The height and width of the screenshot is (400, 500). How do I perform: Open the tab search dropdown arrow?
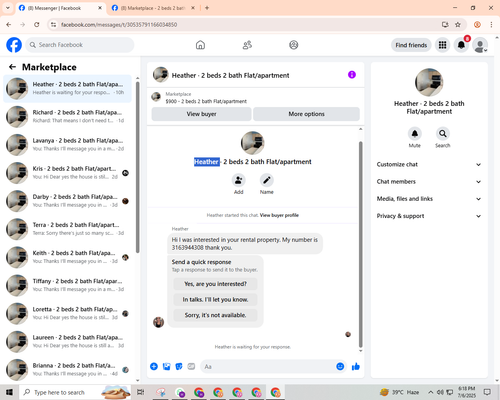pos(7,8)
